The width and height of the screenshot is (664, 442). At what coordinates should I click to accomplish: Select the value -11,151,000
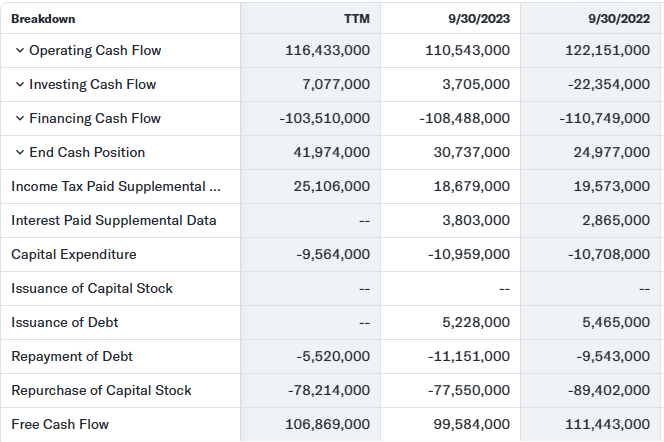pyautogui.click(x=469, y=356)
